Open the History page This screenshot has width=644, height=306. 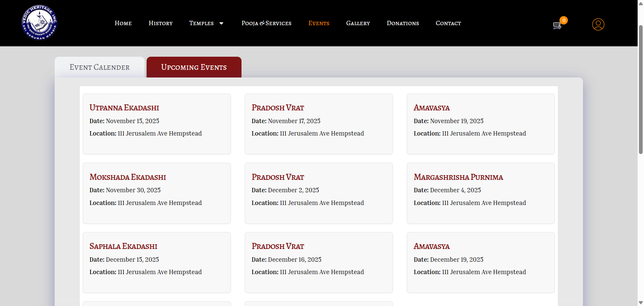click(x=160, y=23)
